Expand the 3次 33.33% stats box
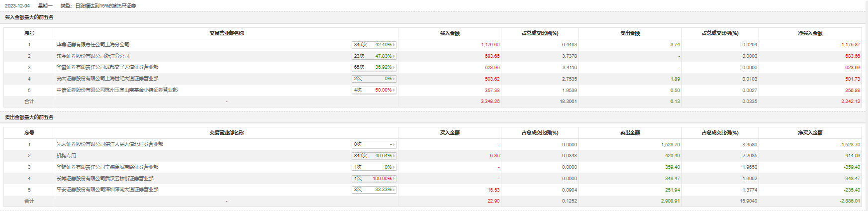This screenshot has width=868, height=211. (x=374, y=190)
